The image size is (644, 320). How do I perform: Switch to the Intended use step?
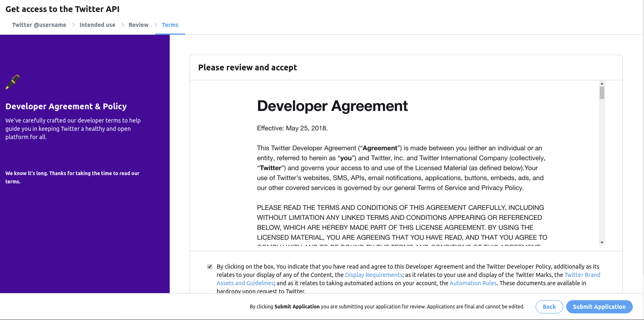[x=97, y=25]
